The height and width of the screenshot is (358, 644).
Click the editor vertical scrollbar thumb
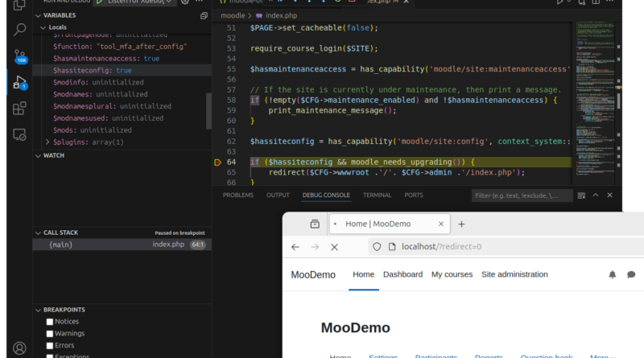point(618,100)
